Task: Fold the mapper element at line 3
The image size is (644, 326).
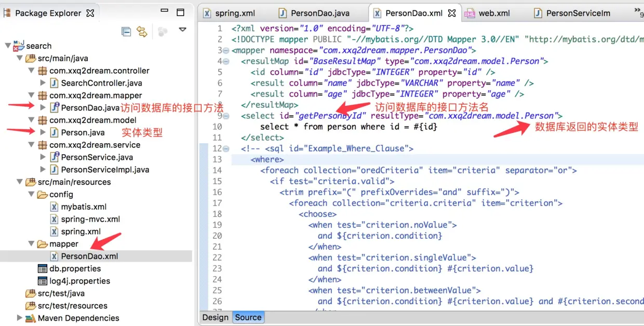Action: click(225, 51)
